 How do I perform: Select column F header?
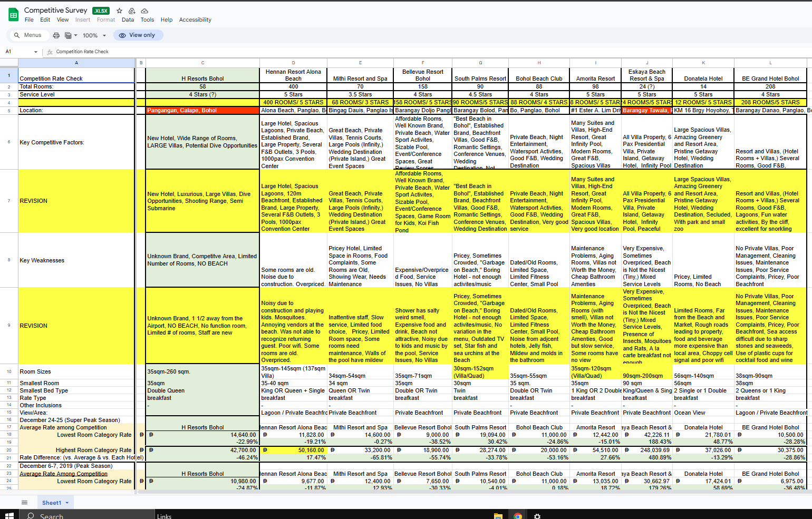(423, 63)
